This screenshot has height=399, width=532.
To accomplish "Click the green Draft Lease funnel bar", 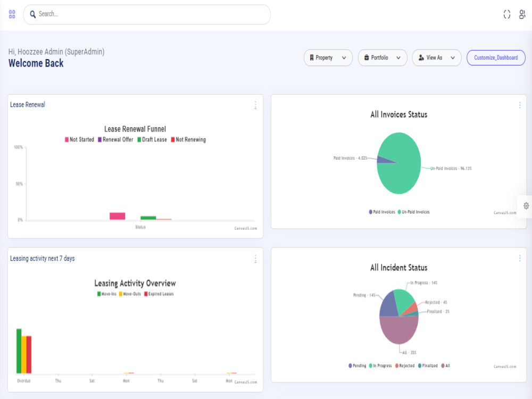I will coord(148,218).
